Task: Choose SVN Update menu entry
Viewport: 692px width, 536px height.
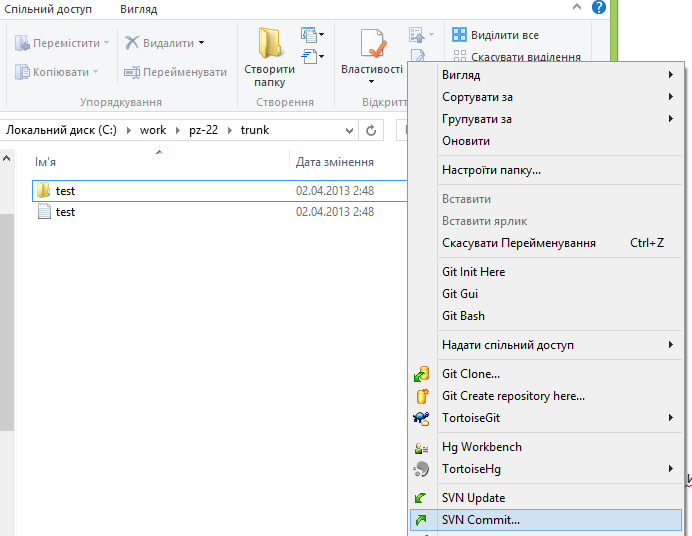Action: coord(546,498)
